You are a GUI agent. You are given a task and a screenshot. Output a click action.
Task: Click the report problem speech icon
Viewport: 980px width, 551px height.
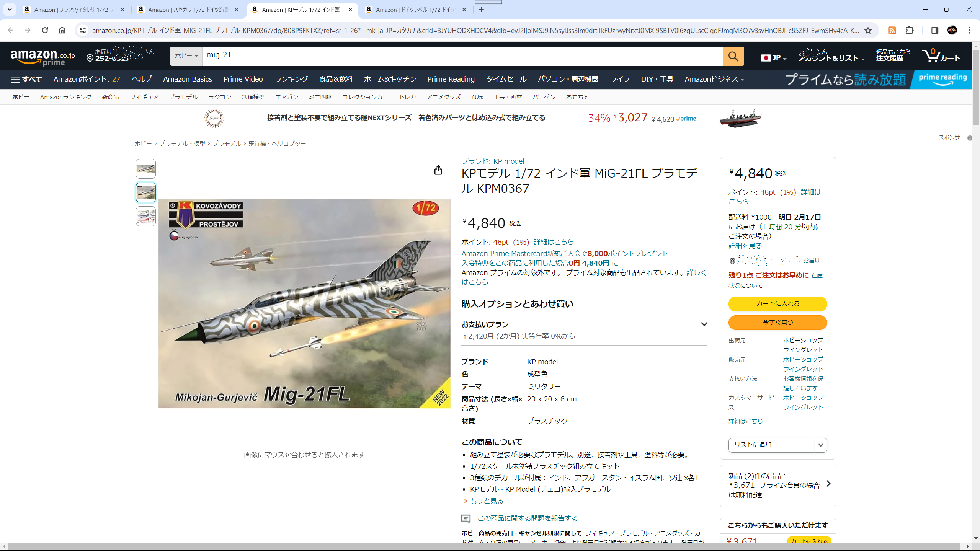(x=466, y=518)
